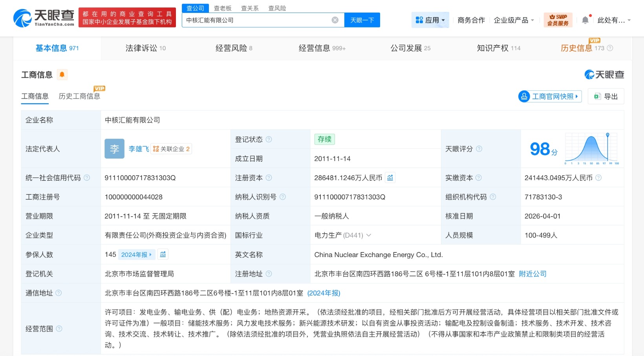Click the help icon next to 登记状态
Screen dimensions: 644x356
coord(269,139)
